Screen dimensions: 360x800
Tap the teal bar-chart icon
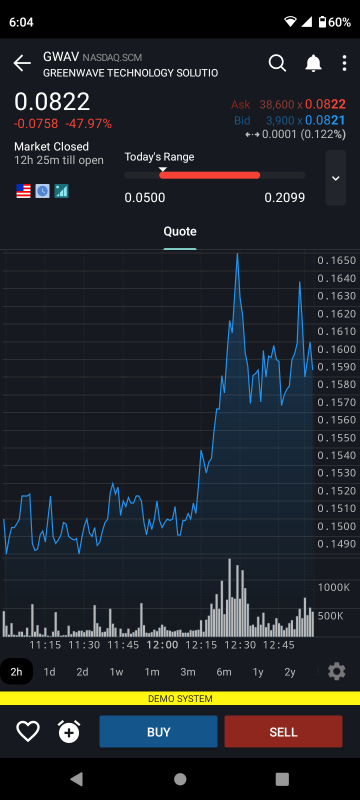(61, 191)
